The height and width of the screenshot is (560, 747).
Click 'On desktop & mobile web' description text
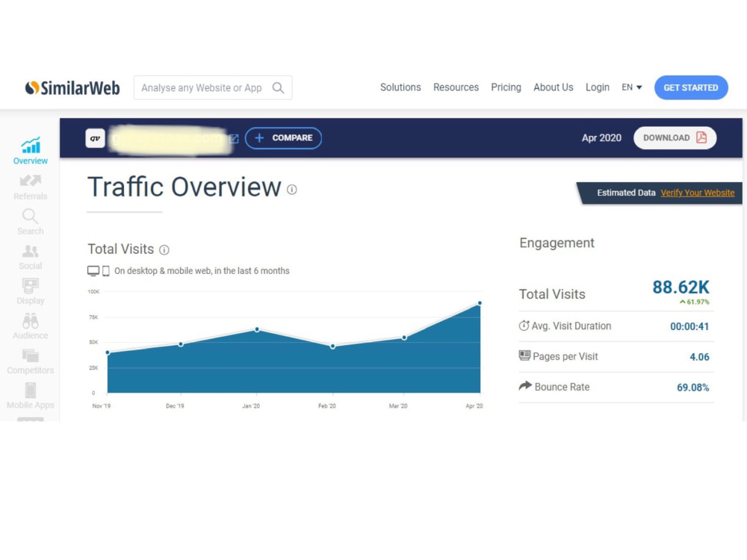point(202,271)
